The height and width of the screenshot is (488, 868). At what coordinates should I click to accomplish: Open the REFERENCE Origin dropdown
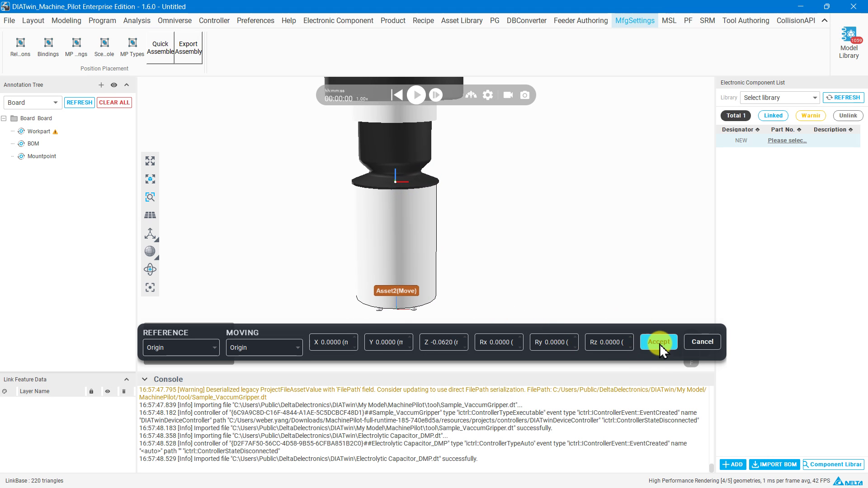coord(181,347)
